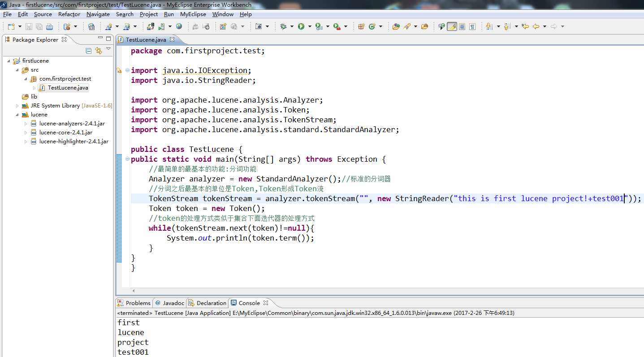Open the Navigate menu
This screenshot has height=357, width=644.
pos(98,14)
